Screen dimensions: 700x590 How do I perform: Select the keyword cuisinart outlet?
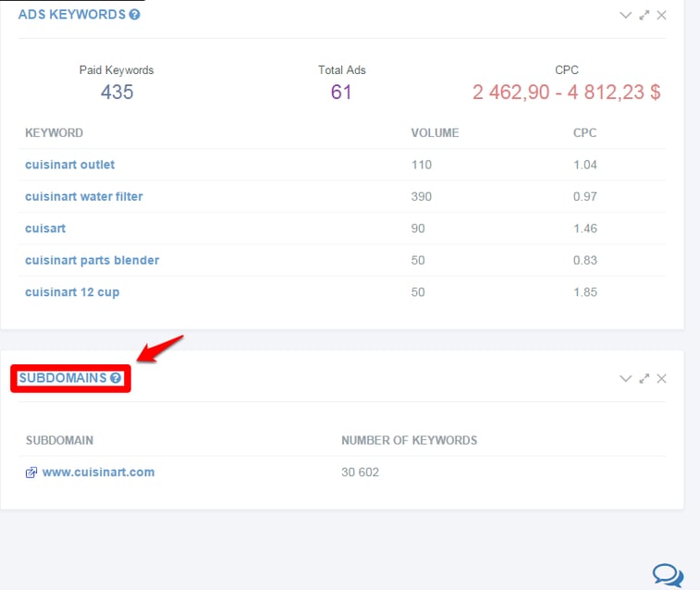[x=69, y=165]
